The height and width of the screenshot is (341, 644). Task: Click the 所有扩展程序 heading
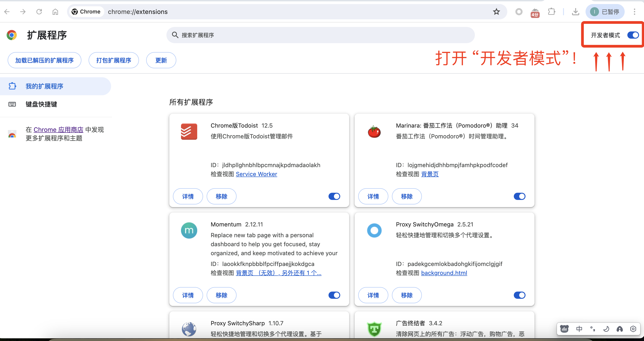191,102
